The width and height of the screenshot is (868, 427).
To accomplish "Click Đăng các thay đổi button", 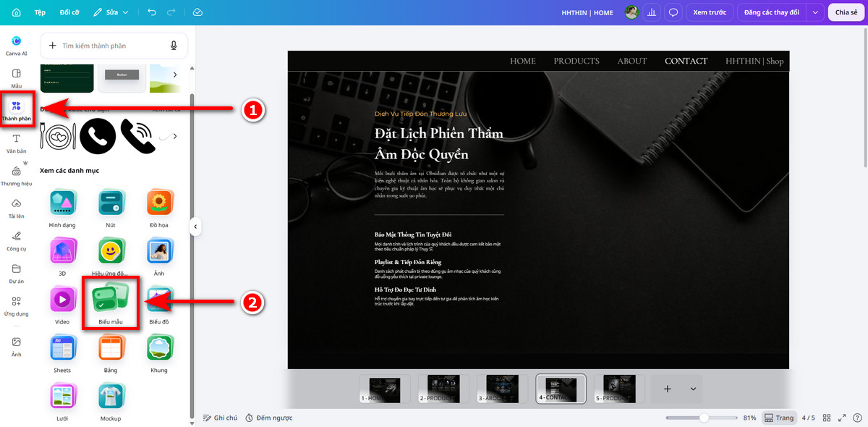I will 772,12.
